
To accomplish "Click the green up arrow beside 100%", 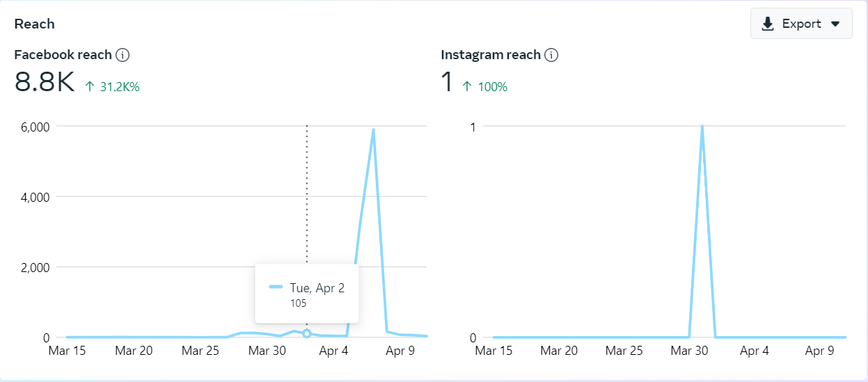I will click(x=467, y=87).
